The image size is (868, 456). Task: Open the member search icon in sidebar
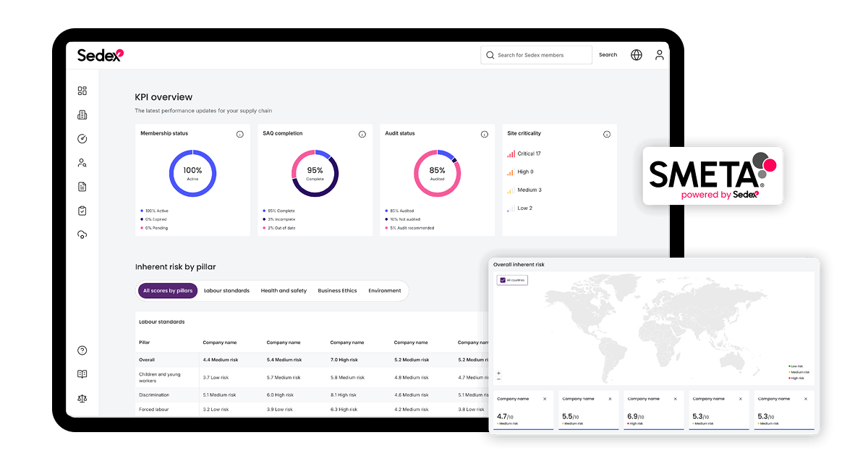pyautogui.click(x=82, y=162)
